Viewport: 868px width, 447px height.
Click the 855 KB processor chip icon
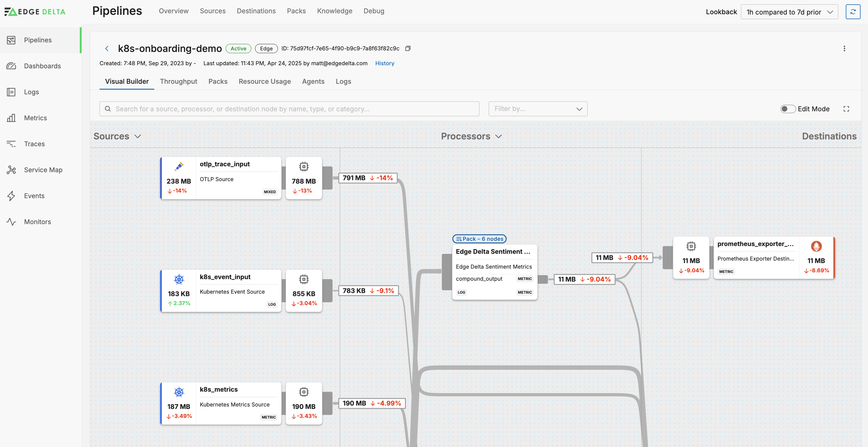click(304, 279)
